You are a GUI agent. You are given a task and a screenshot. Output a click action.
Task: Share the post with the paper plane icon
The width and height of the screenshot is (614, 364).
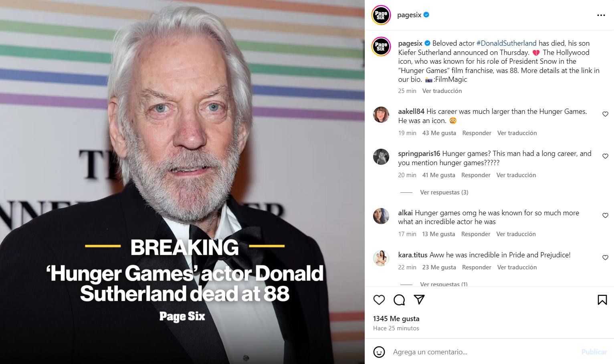[x=419, y=299]
